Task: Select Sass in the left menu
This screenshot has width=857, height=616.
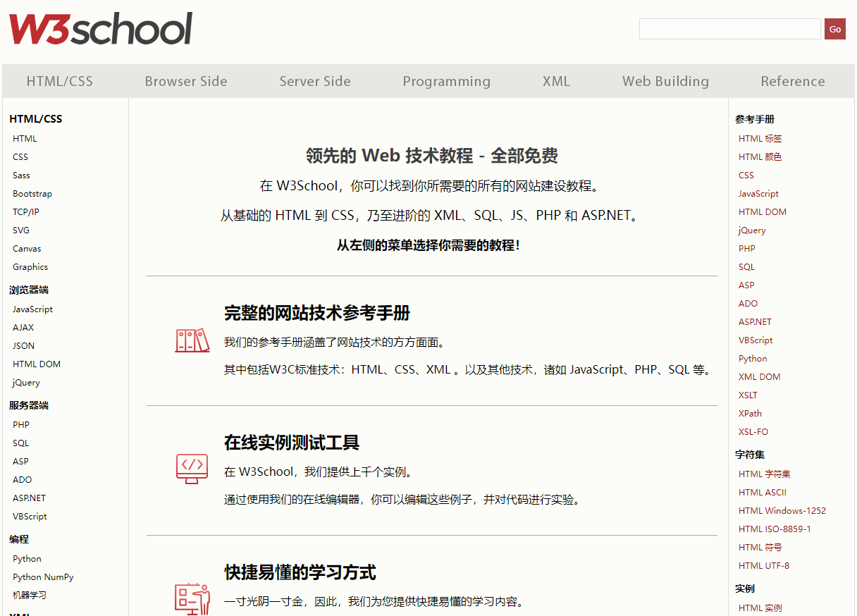Action: (21, 175)
